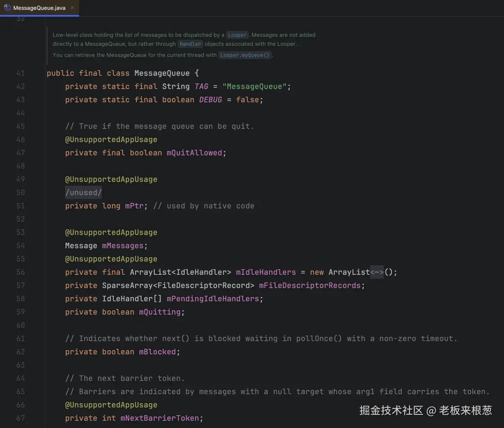The width and height of the screenshot is (504, 428).
Task: Click the "MessageQueue" string literal
Action: coord(254,86)
